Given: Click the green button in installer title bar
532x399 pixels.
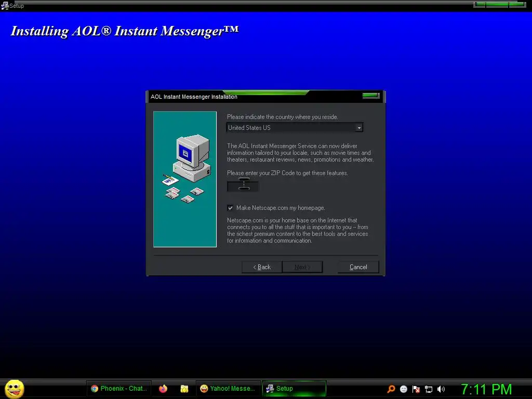Looking at the screenshot, I should click(371, 96).
